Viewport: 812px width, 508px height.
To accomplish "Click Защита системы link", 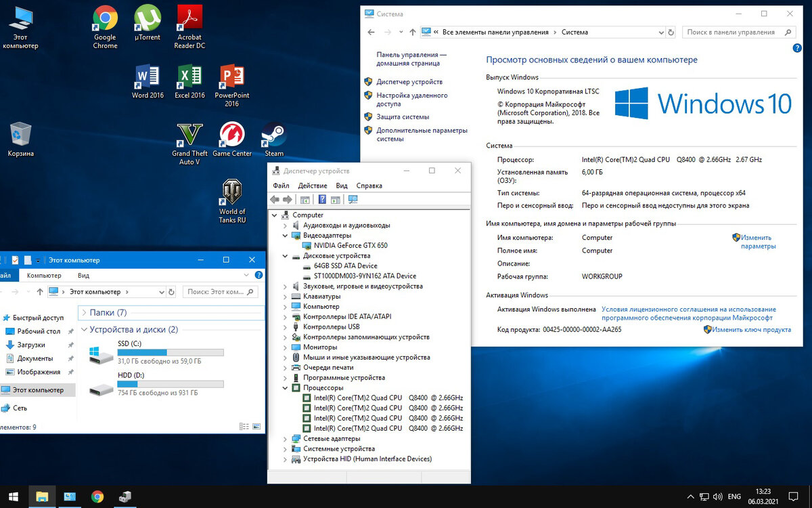I will click(403, 117).
